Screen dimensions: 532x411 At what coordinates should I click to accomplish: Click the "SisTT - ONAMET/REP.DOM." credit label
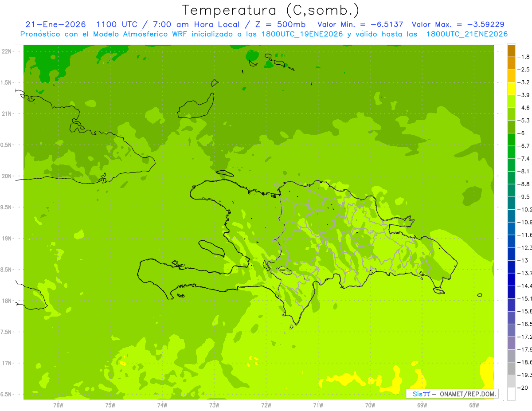(452, 394)
